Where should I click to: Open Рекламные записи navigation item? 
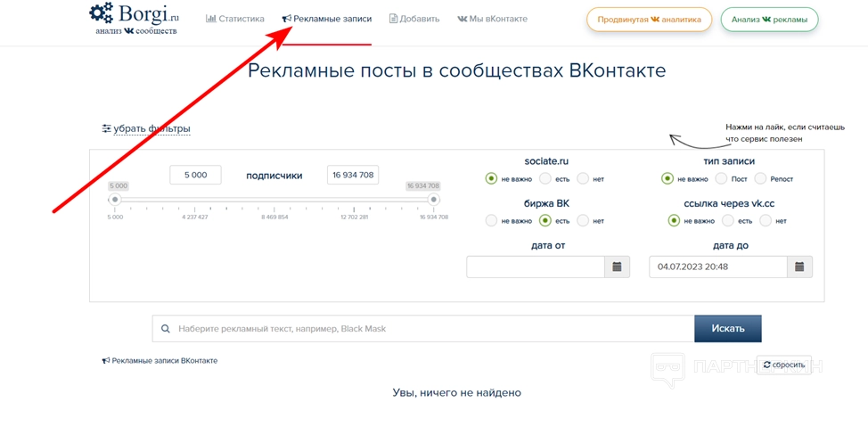pyautogui.click(x=326, y=19)
